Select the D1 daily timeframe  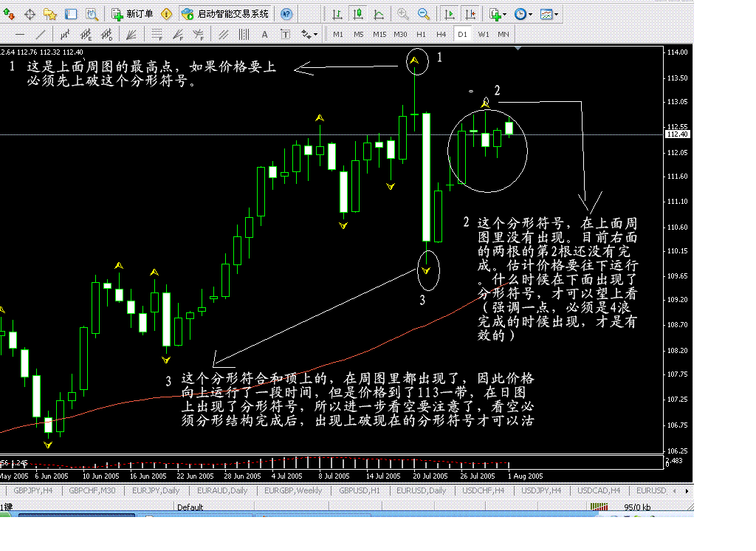click(462, 34)
